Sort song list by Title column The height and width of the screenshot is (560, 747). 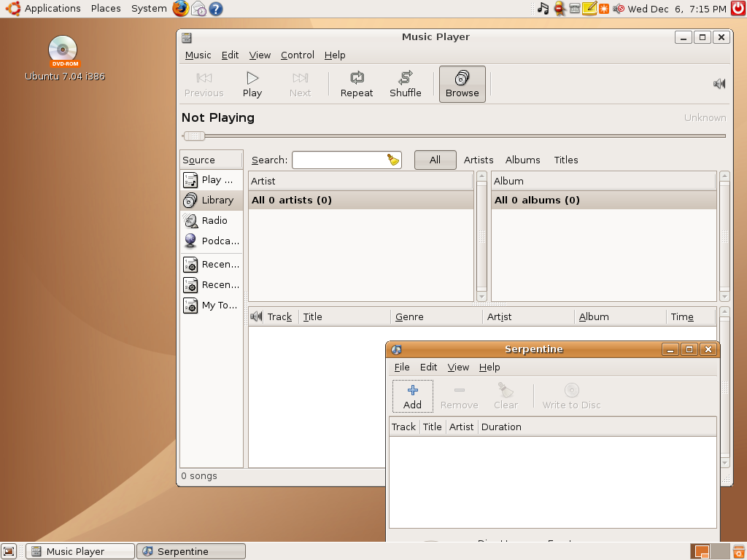[x=344, y=316]
